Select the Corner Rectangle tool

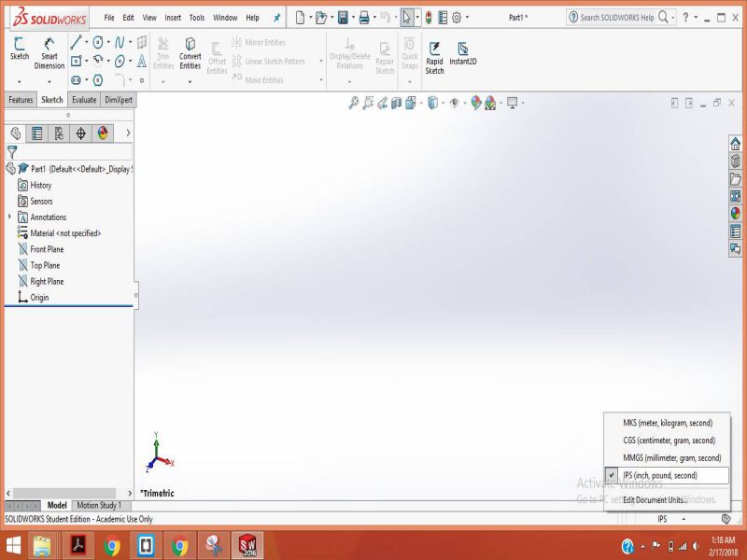(76, 61)
